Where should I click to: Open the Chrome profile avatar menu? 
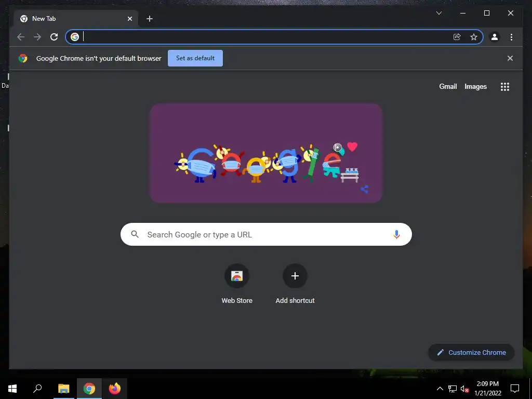[x=495, y=37]
